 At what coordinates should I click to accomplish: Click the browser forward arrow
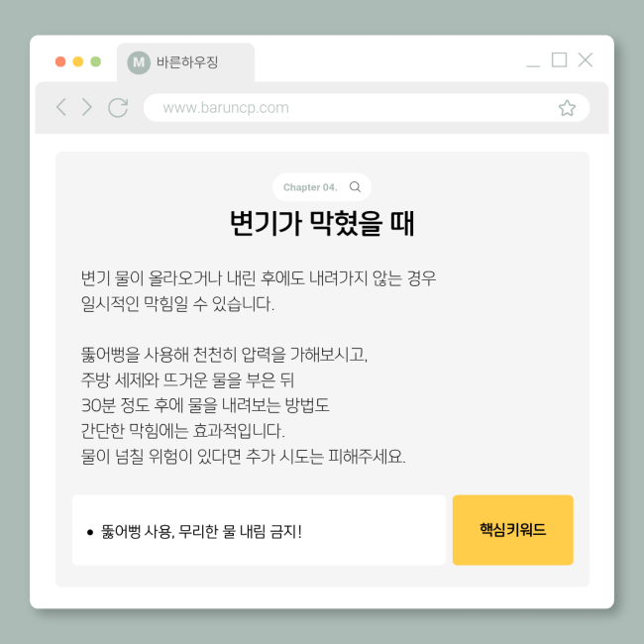tap(86, 107)
